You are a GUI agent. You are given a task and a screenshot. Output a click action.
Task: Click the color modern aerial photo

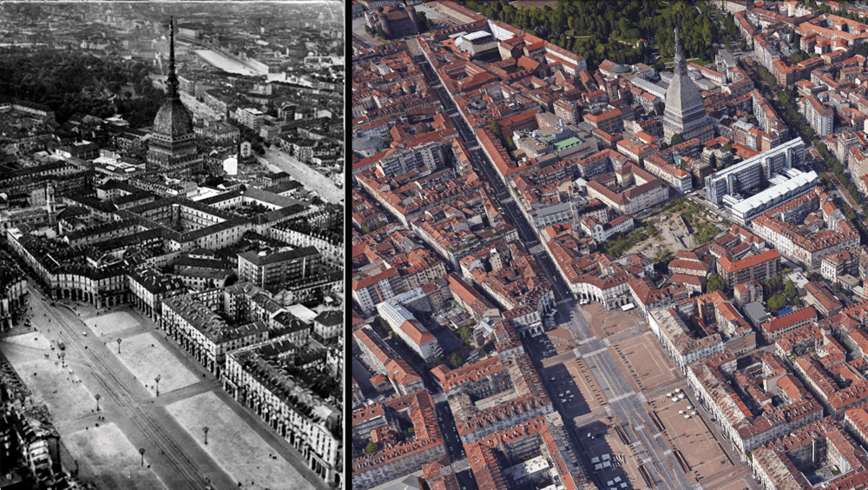[610, 245]
